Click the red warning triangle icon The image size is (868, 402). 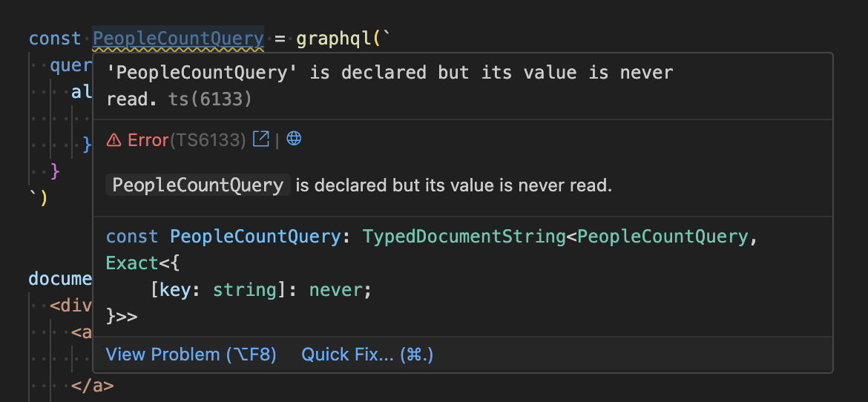(x=114, y=139)
